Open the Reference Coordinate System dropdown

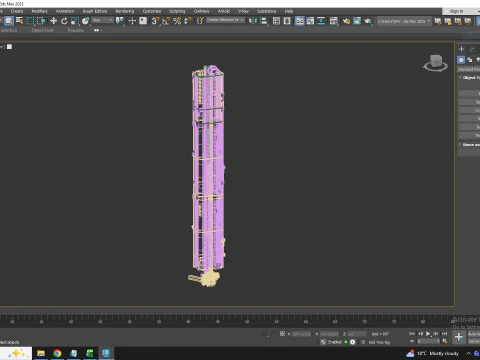click(x=103, y=20)
